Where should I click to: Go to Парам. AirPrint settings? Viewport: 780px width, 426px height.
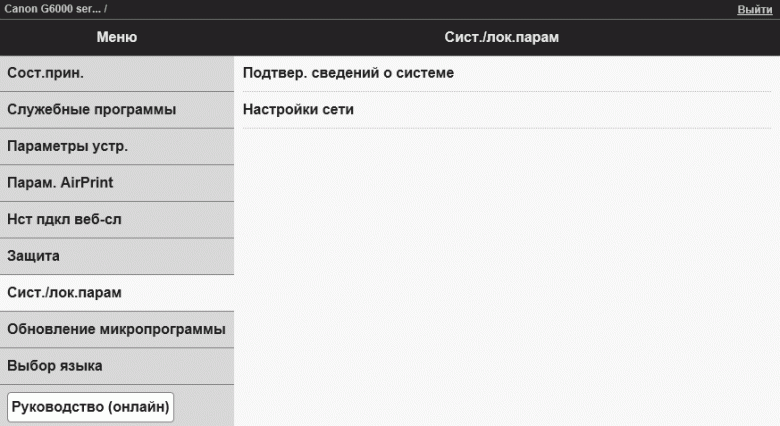point(117,182)
